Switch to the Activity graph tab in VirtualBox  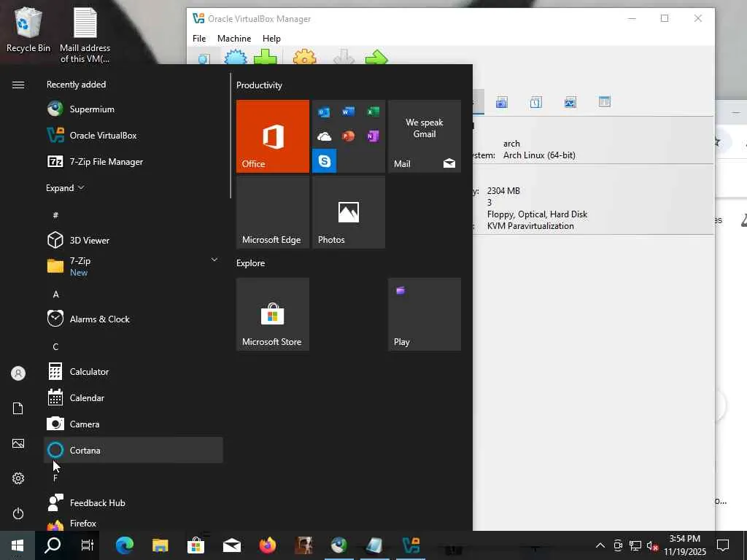point(570,102)
